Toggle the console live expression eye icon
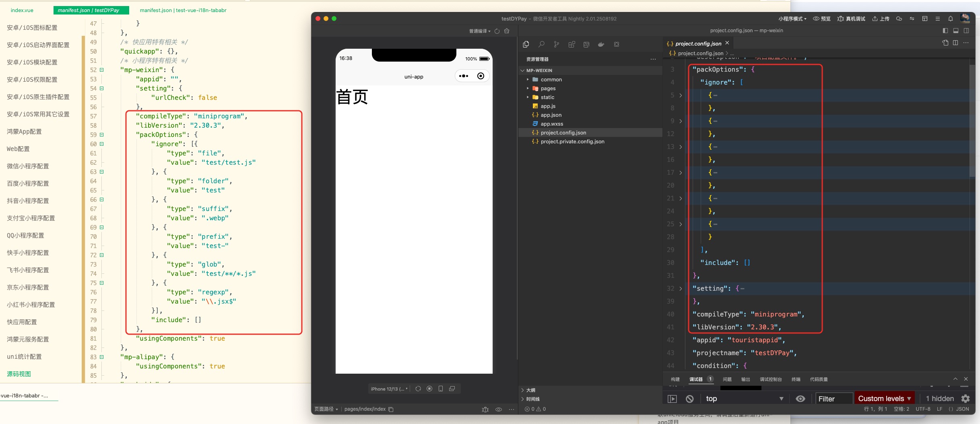Image resolution: width=980 pixels, height=424 pixels. [801, 399]
